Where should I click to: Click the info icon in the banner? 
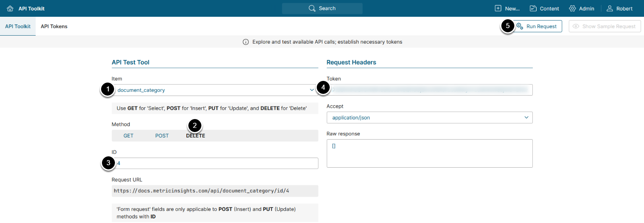click(x=246, y=42)
